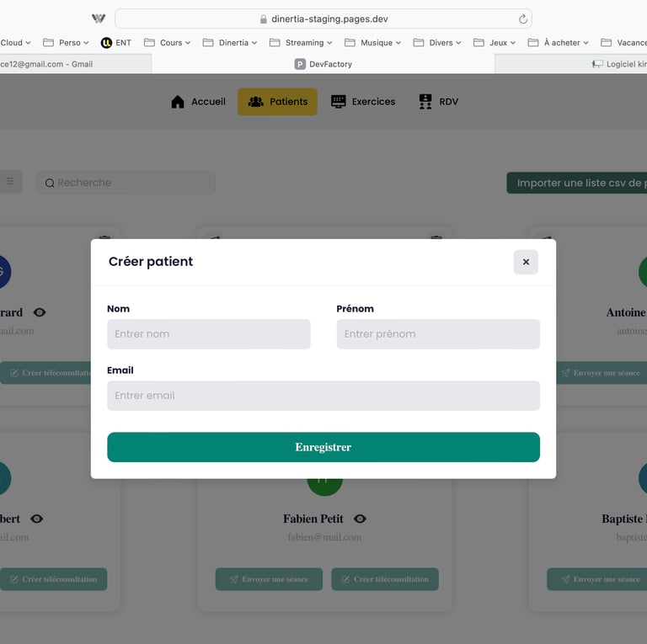Click Envoyer une séance for Fabien Petit
Image resolution: width=647 pixels, height=644 pixels.
click(x=269, y=579)
